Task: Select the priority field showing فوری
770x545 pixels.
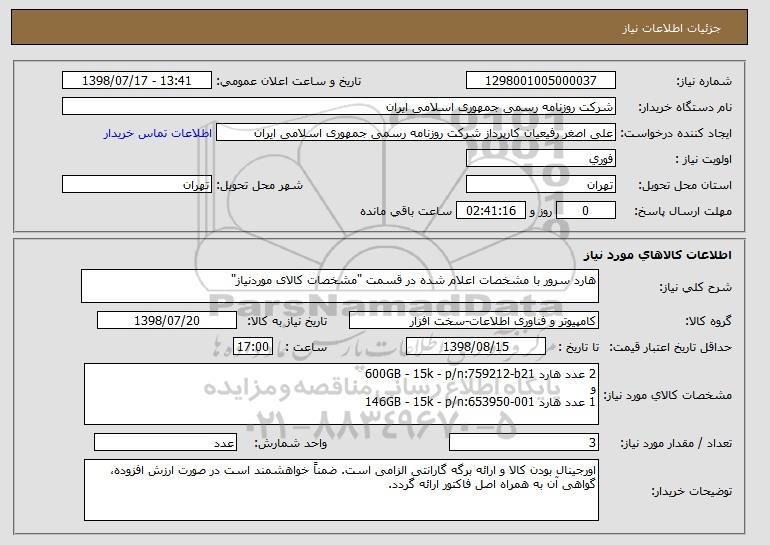Action: tap(541, 159)
